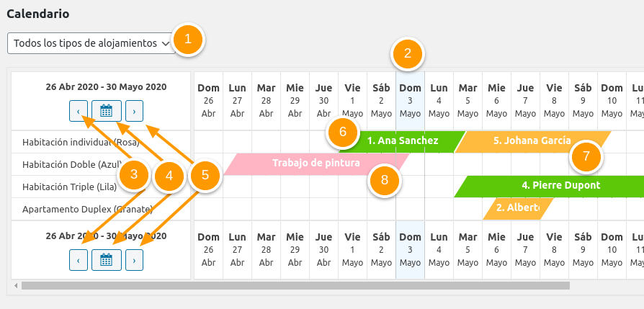Open the bottom calendar date picker icon
The image size is (644, 309).
(x=107, y=259)
